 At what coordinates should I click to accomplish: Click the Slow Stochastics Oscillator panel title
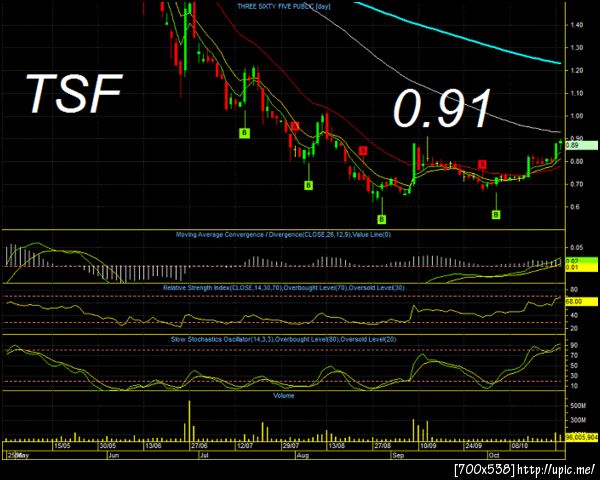[283, 339]
